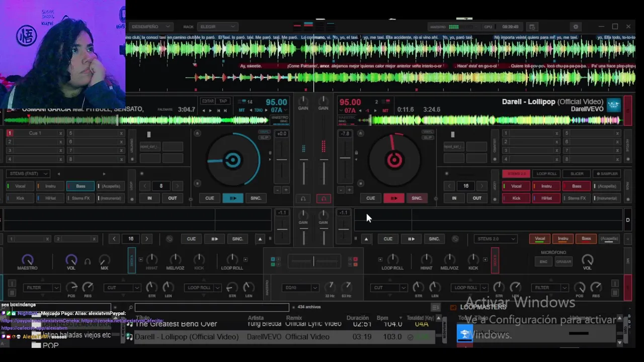644x362 pixels.
Task: Click right deck pitch lock icon
Action: point(356,152)
